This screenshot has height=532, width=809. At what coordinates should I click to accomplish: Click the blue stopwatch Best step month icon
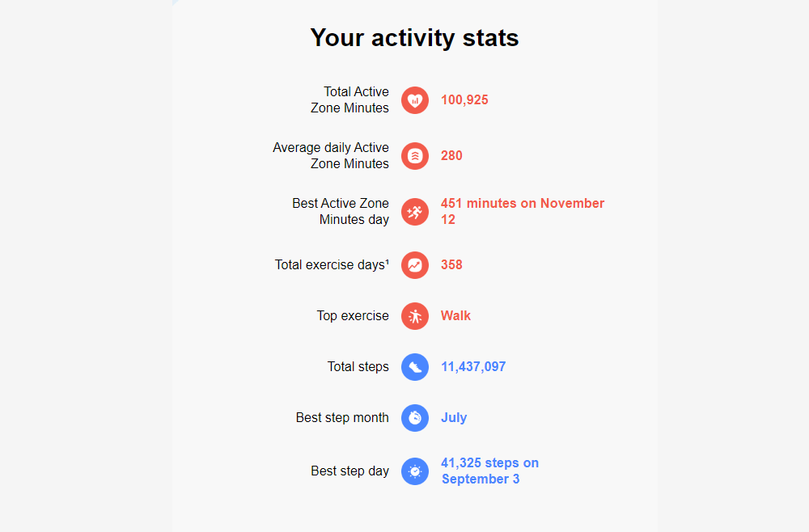pyautogui.click(x=415, y=417)
